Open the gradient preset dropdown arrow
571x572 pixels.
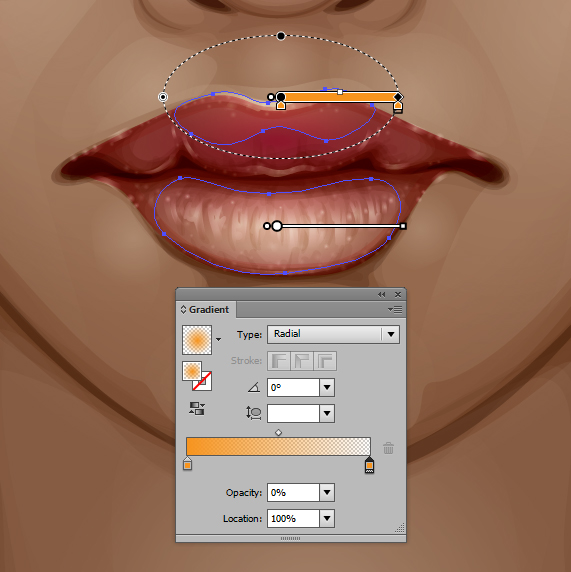[218, 340]
